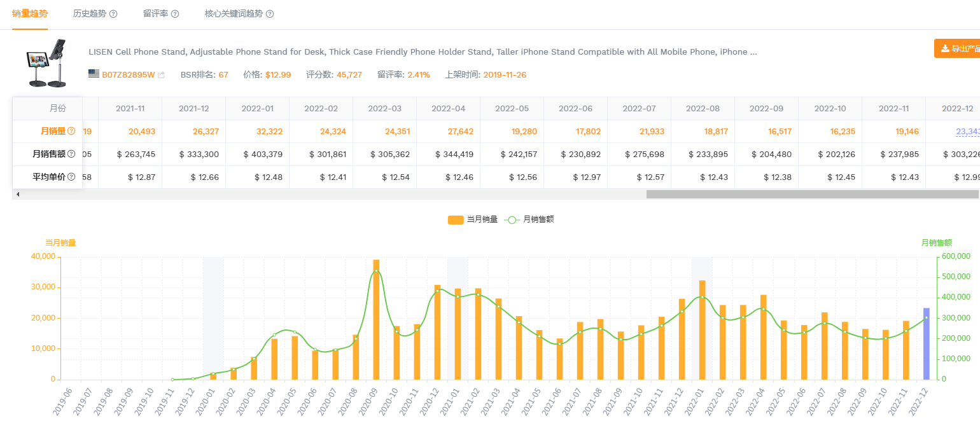Screen dimensions: 980x435
Task: Open the 留评率 tab
Action: pos(155,13)
